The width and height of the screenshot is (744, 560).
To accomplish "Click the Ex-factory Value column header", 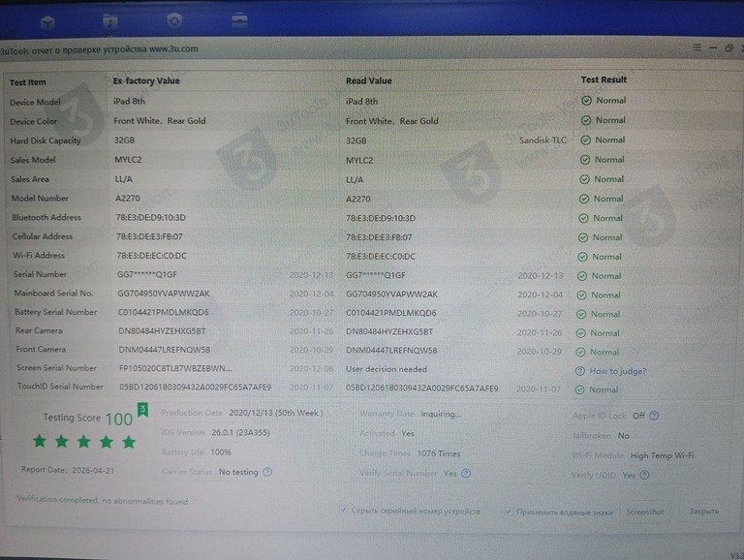I will click(x=146, y=80).
